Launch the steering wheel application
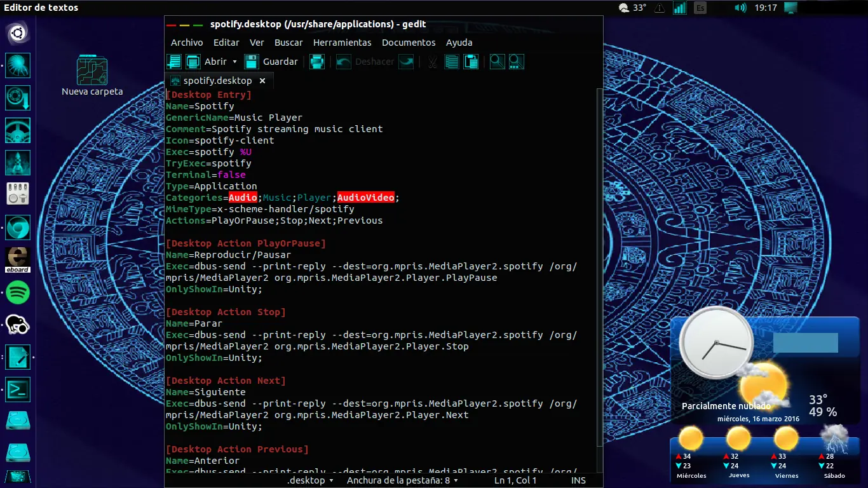 [18, 130]
